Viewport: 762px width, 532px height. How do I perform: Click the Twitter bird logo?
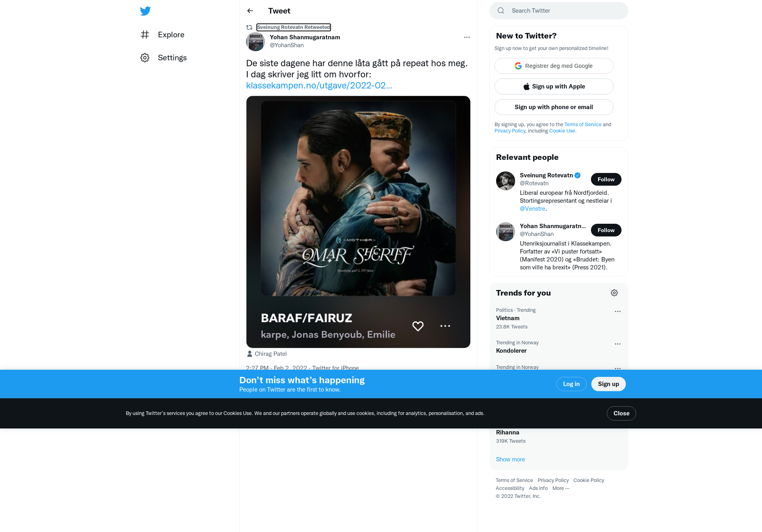pyautogui.click(x=145, y=11)
